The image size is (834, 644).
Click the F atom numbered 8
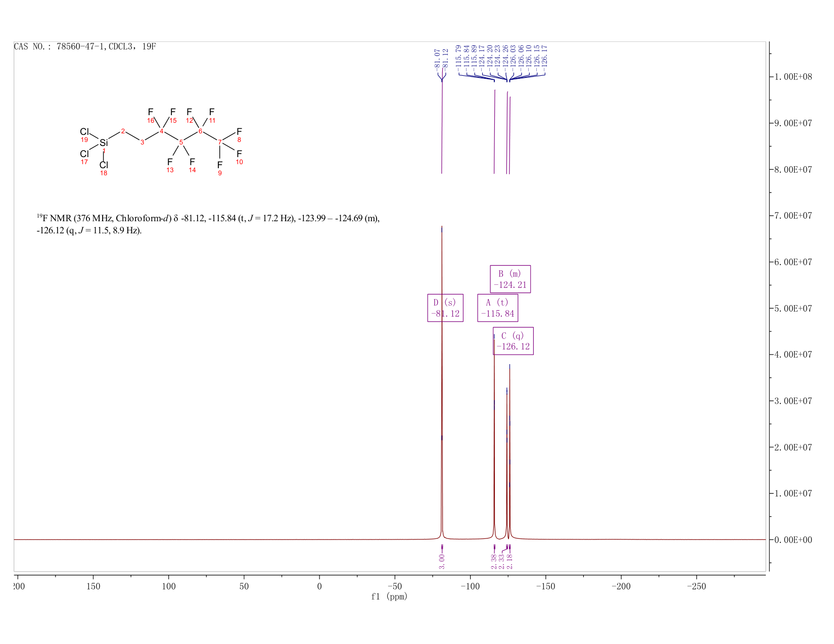pos(240,132)
